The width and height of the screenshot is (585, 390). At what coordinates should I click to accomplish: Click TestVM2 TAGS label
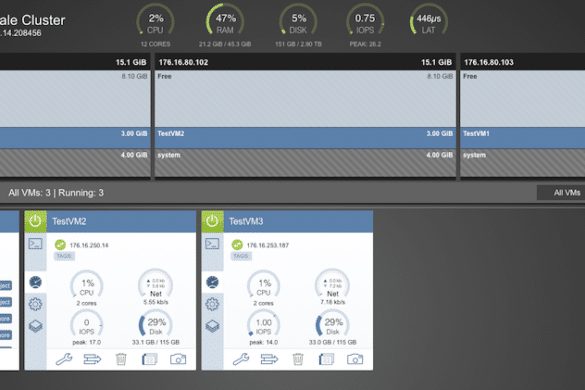pos(64,256)
